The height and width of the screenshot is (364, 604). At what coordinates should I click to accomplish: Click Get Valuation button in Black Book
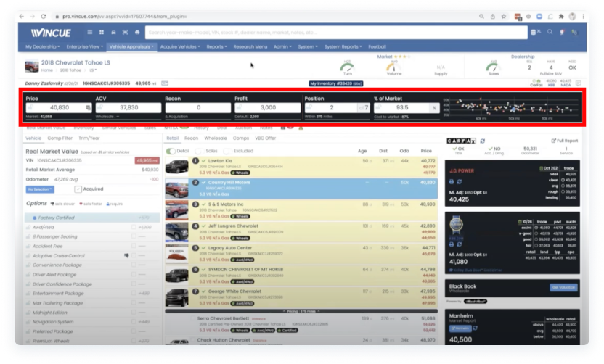(563, 287)
